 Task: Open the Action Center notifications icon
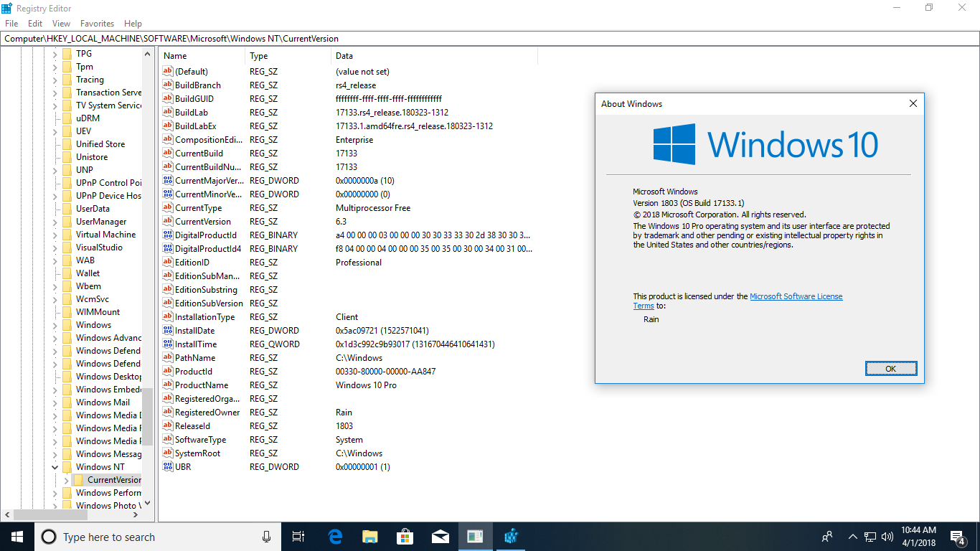(958, 537)
